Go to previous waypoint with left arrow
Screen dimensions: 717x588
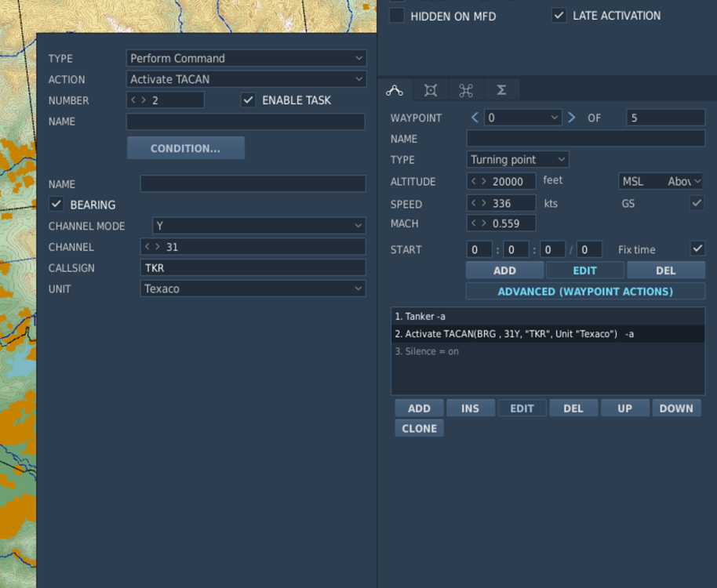475,118
